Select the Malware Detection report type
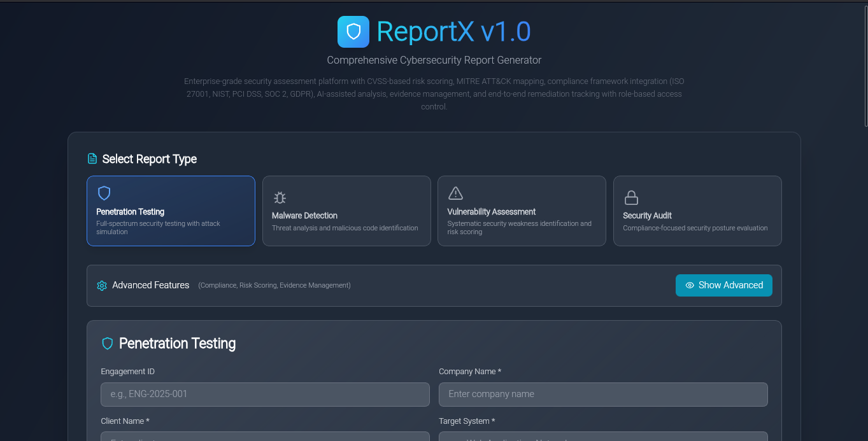 (x=346, y=211)
